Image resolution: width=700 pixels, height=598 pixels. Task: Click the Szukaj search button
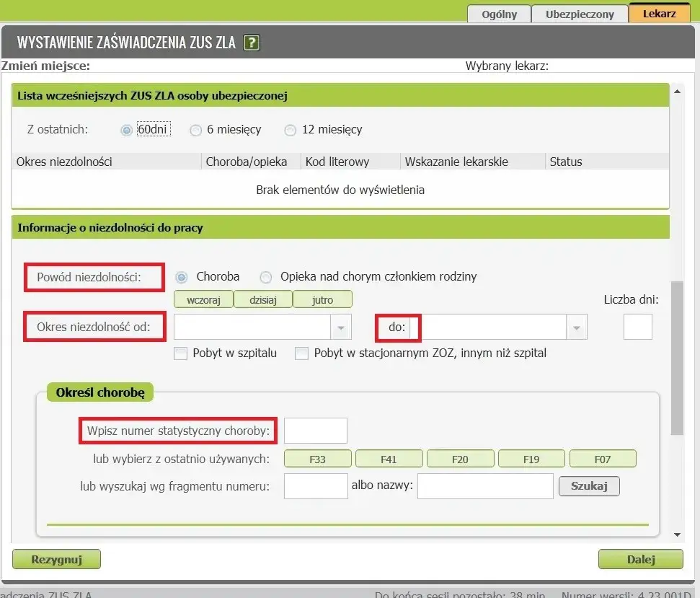[589, 485]
